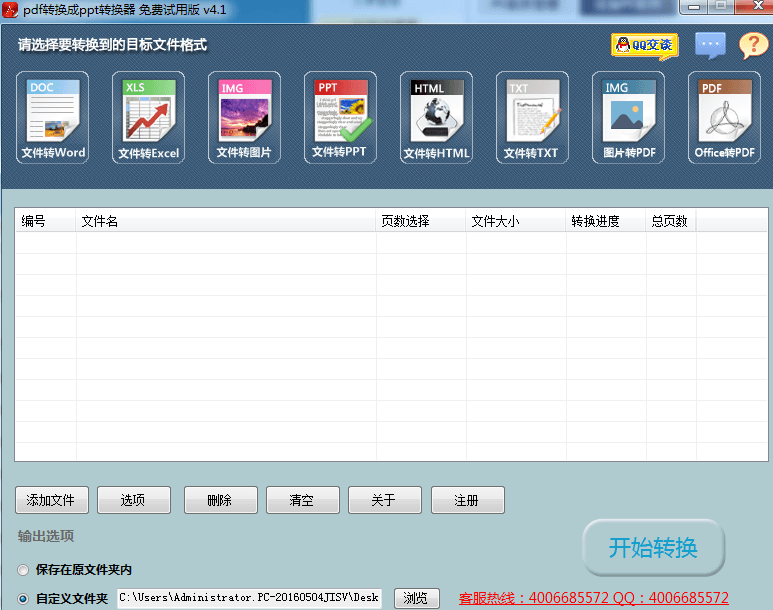This screenshot has width=773, height=610.
Task: Open the QQ交谈 chat icon
Action: pos(644,45)
